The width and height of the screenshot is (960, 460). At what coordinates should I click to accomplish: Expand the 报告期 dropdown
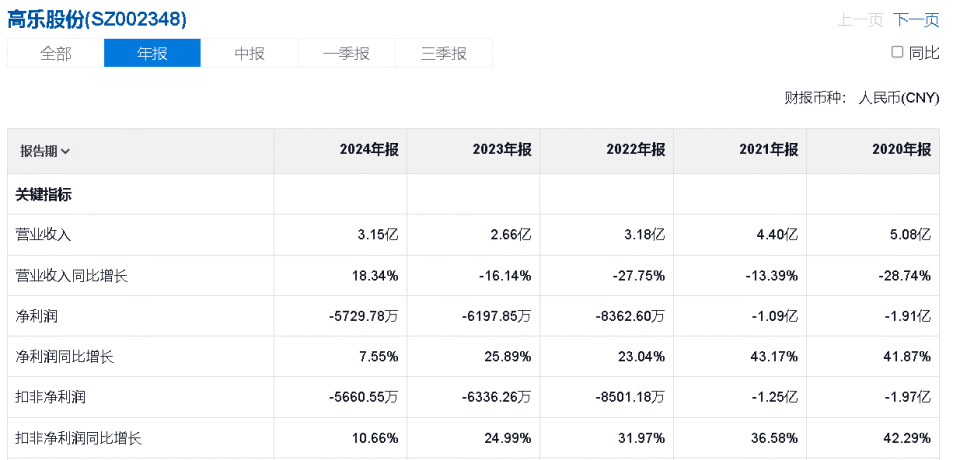coord(45,151)
